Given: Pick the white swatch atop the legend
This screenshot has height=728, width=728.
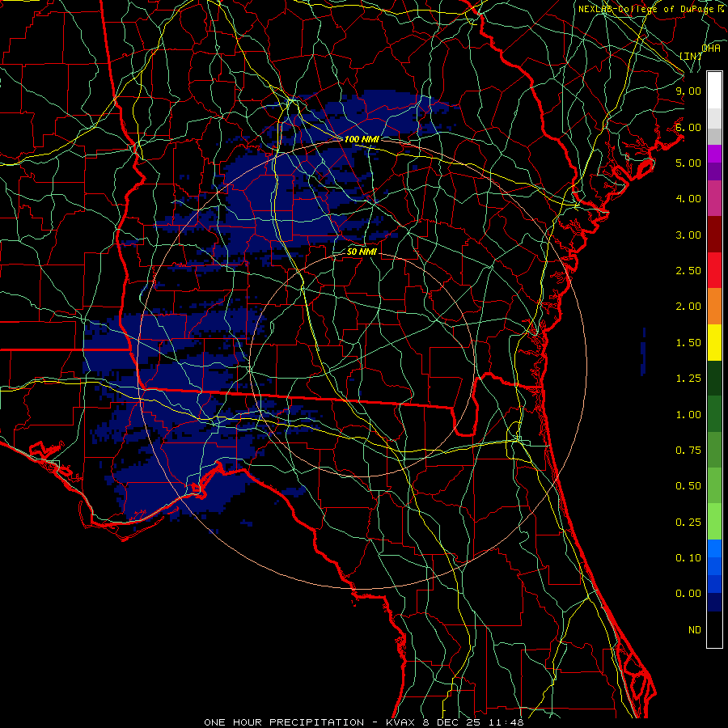Looking at the screenshot, I should (714, 91).
